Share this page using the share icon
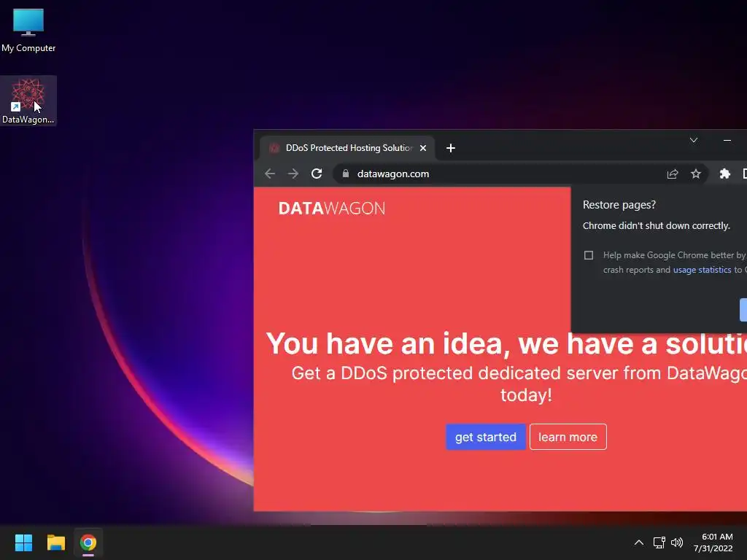 (672, 174)
